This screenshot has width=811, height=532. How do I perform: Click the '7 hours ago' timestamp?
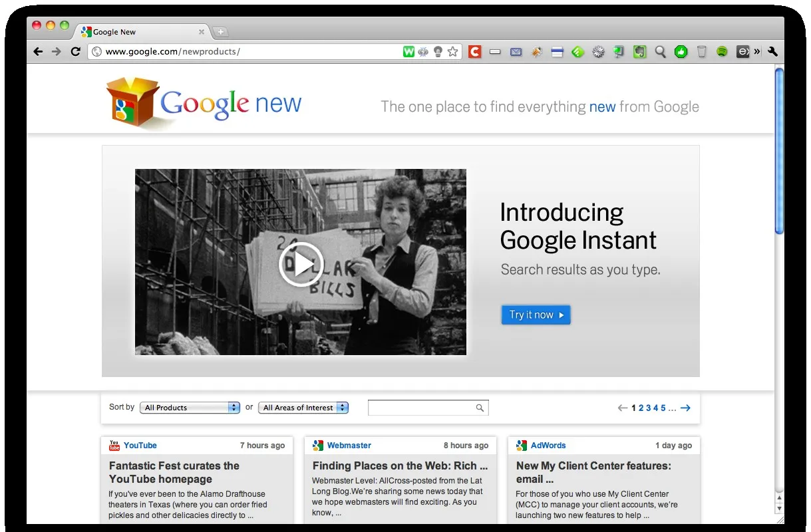point(262,446)
